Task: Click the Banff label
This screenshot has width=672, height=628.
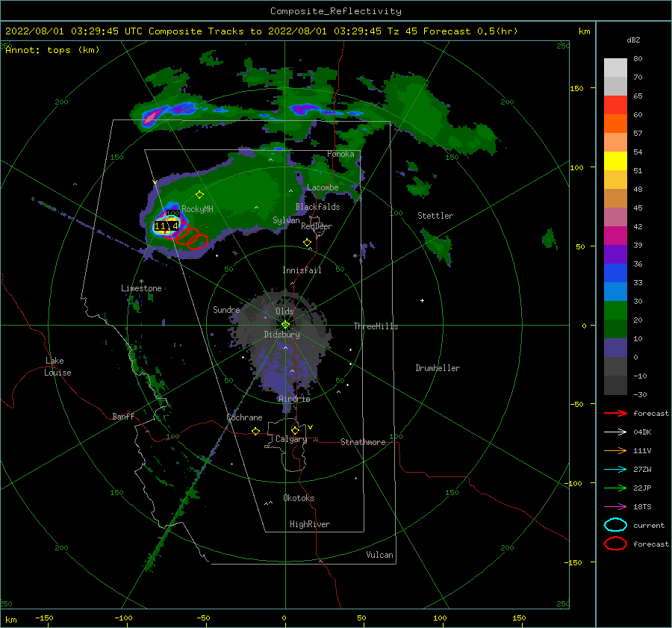Action: tap(123, 417)
